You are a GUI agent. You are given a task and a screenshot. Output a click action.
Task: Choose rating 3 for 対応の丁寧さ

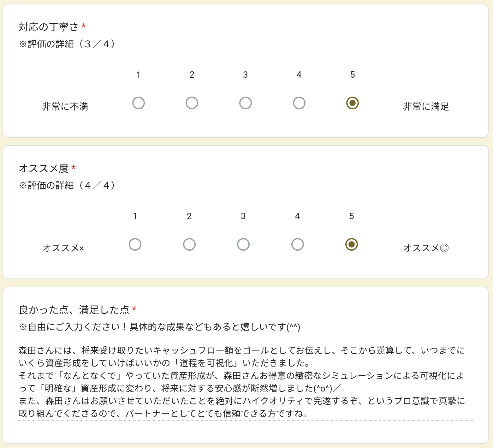(246, 103)
